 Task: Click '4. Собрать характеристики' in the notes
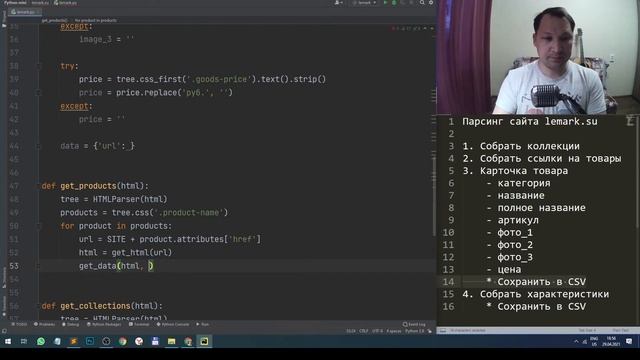(x=536, y=294)
